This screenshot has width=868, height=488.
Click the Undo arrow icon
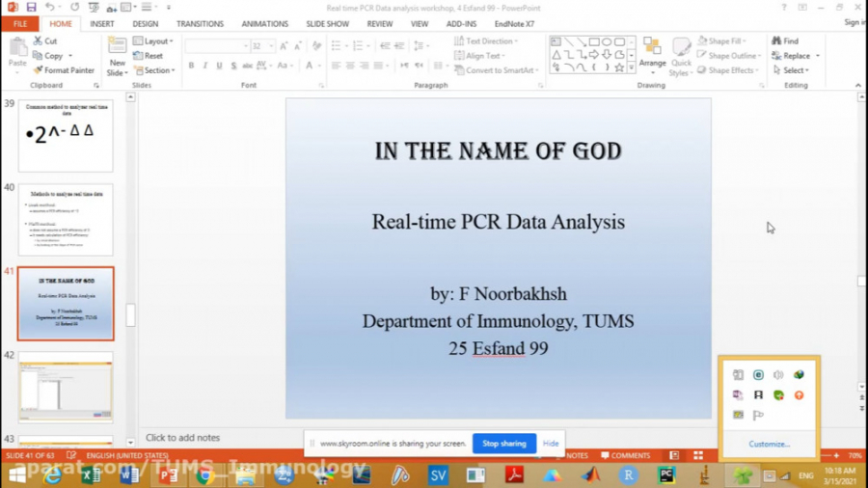pos(50,7)
